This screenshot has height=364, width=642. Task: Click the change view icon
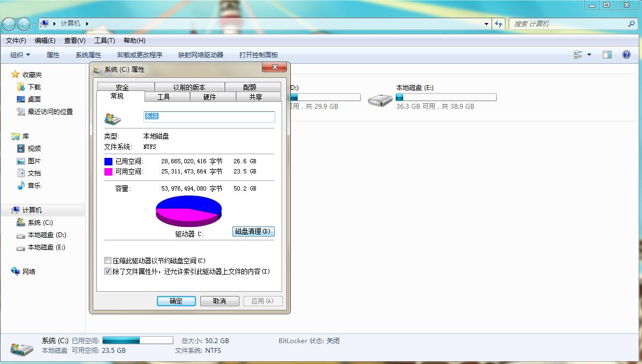click(578, 55)
